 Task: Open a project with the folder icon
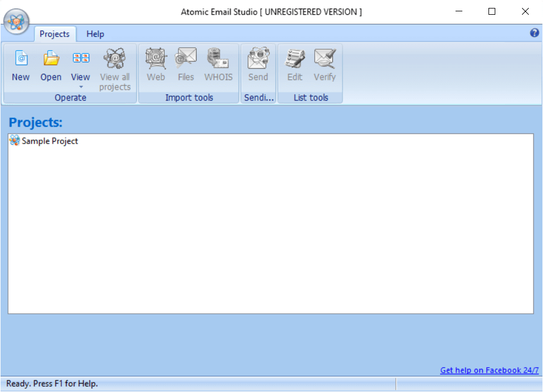pyautogui.click(x=51, y=65)
